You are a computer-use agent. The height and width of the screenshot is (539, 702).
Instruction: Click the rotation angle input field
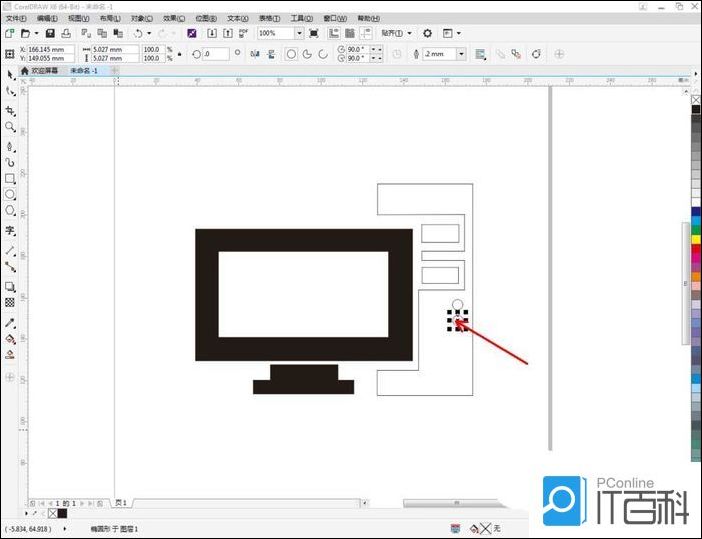(216, 54)
